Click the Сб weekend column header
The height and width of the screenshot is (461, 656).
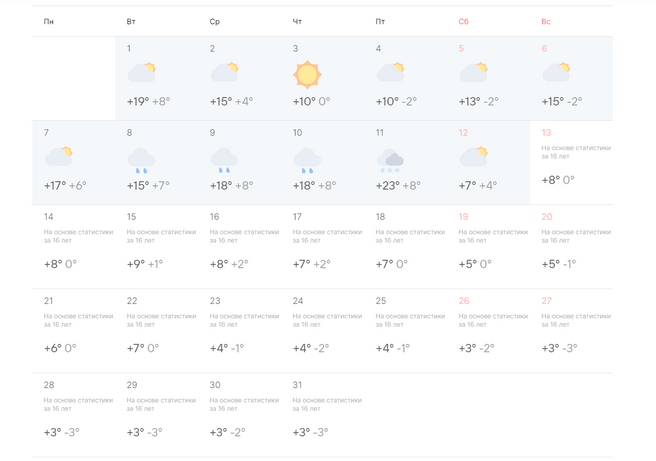(463, 22)
